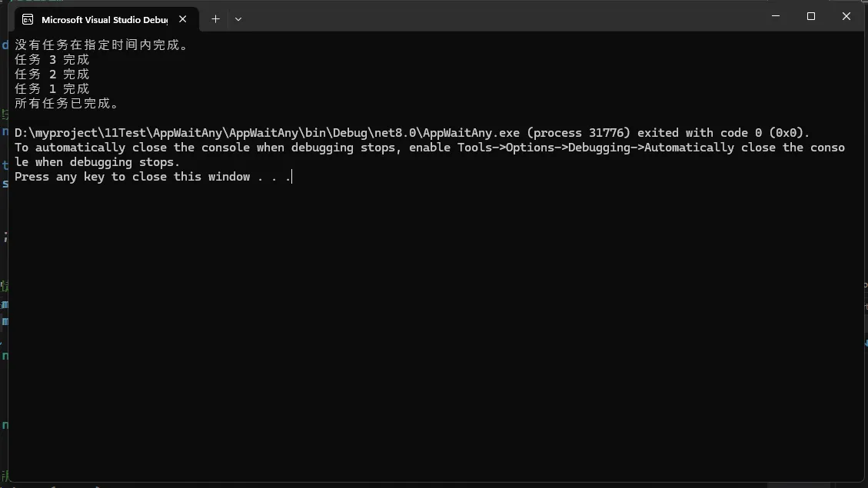Click the '任务 2 完成' output line
The image size is (868, 488).
52,74
